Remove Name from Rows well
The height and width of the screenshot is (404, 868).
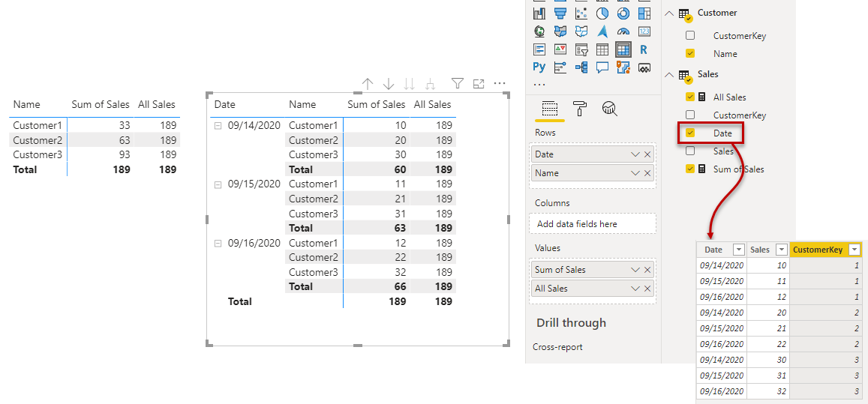coord(647,173)
